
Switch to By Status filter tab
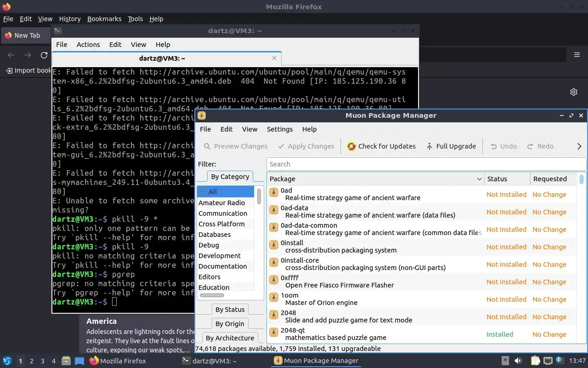[230, 310]
